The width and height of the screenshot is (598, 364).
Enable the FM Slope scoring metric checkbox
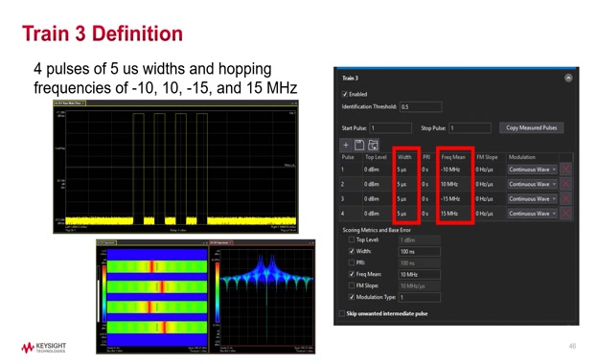[x=352, y=285]
